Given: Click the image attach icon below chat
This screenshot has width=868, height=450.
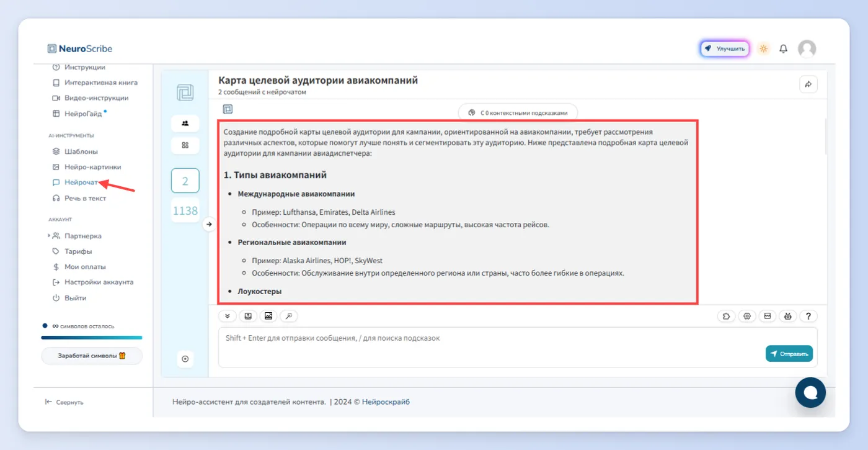Looking at the screenshot, I should [268, 316].
